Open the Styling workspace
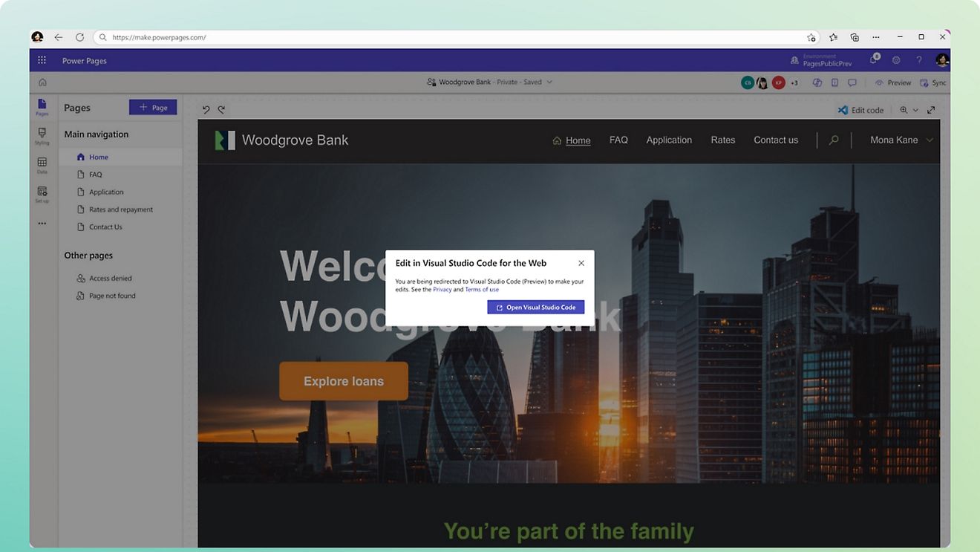980x552 pixels. 42,136
